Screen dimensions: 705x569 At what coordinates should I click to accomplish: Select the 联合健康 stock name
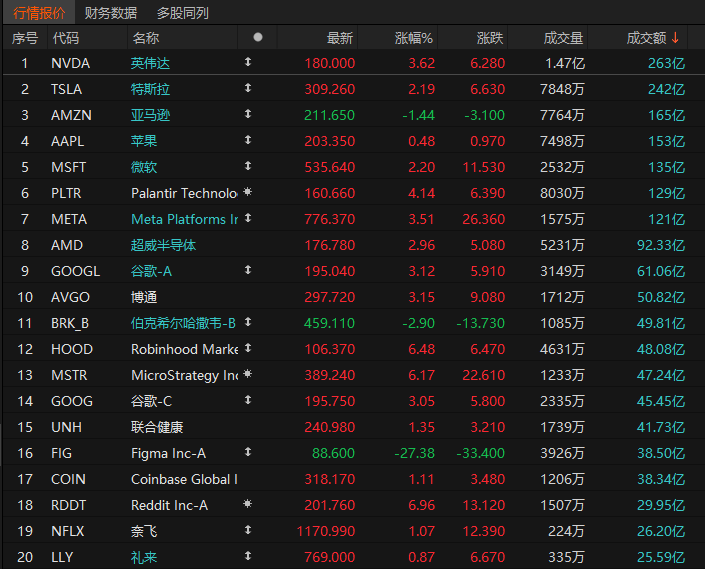pyautogui.click(x=157, y=427)
